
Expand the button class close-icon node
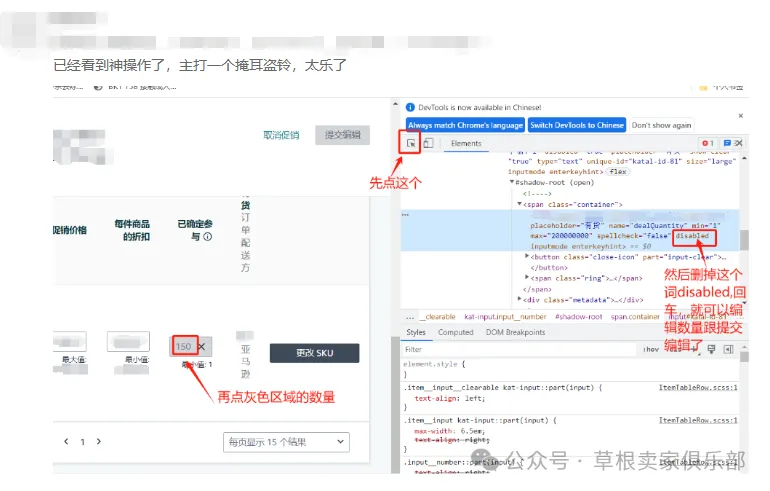[527, 256]
